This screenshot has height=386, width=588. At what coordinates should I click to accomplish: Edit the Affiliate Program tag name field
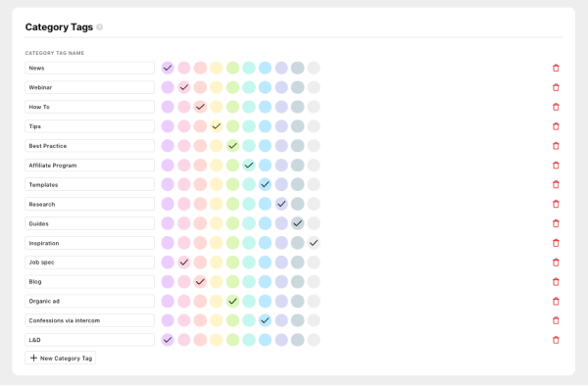(x=89, y=166)
